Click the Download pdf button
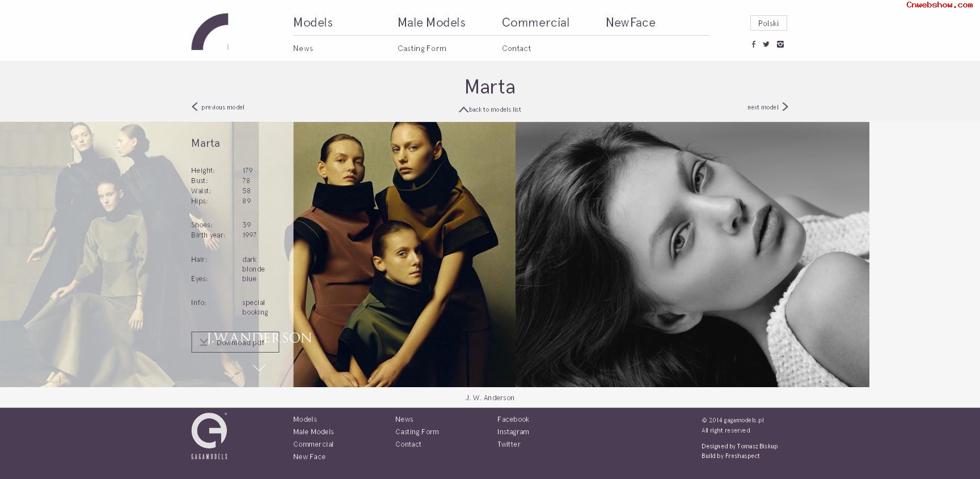Screen dimensions: 980x479 point(235,342)
